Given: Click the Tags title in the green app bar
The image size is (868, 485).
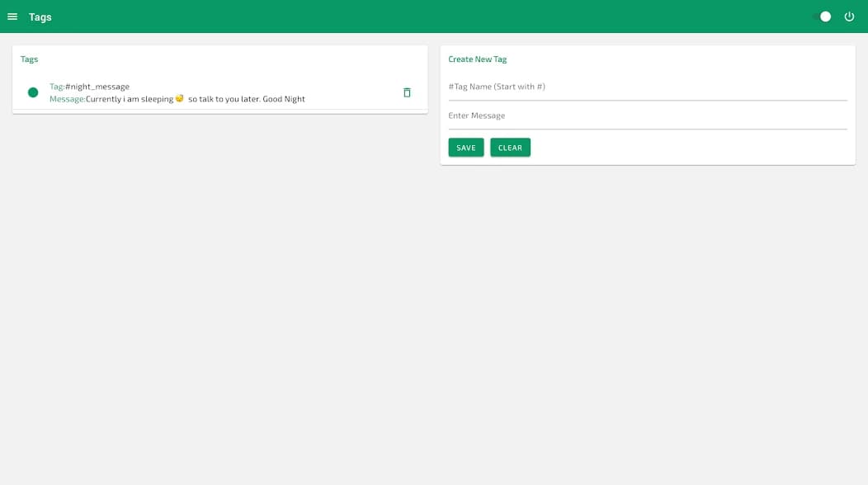Looking at the screenshot, I should click(40, 16).
